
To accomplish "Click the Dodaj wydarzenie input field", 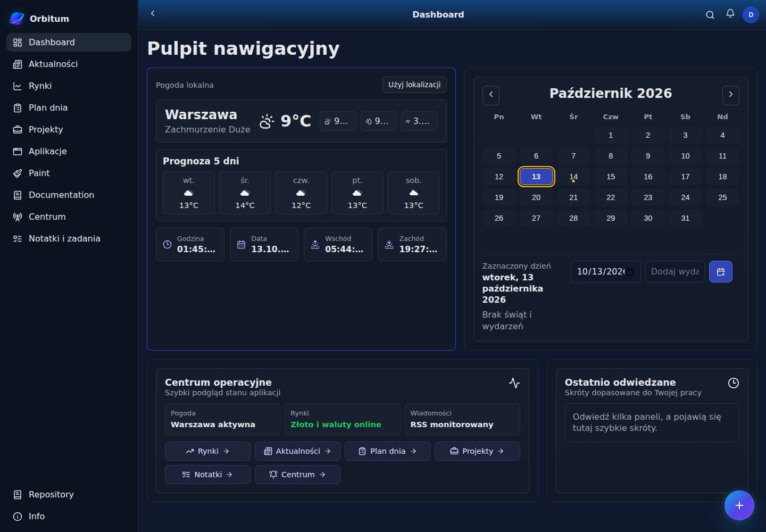I will (675, 272).
